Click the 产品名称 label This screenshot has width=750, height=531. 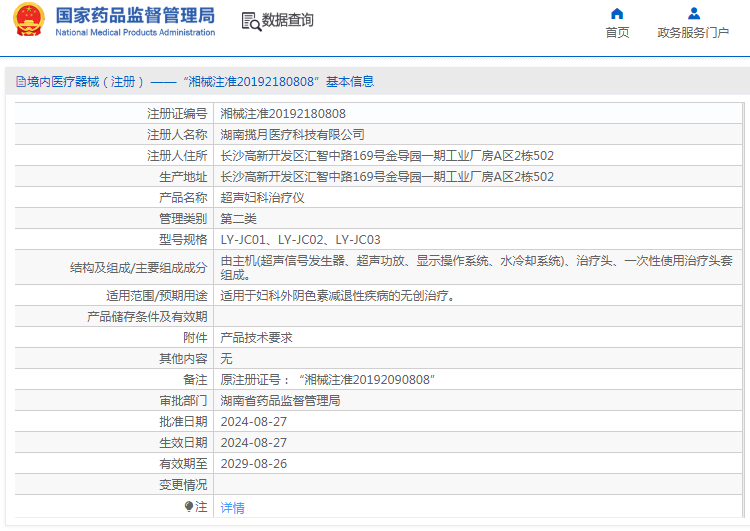pos(183,198)
